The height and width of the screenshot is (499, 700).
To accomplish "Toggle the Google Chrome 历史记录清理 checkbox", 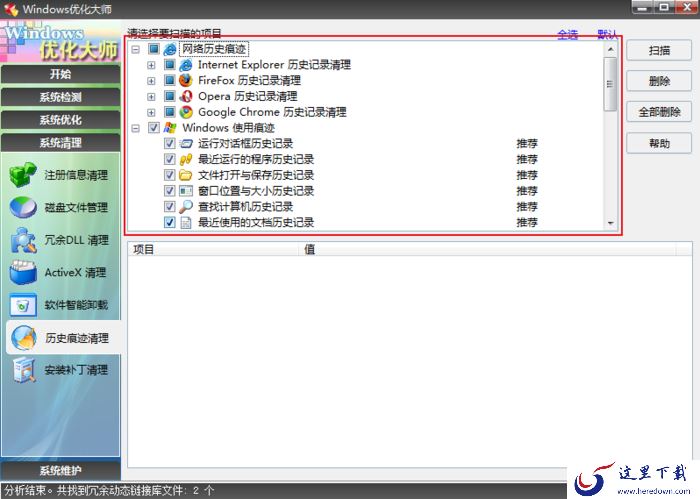I will [x=169, y=112].
